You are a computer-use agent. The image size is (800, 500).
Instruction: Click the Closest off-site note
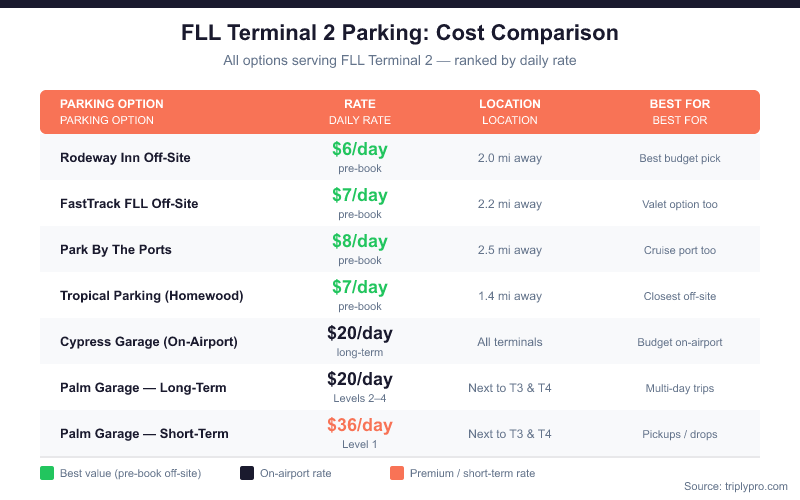pyautogui.click(x=680, y=296)
